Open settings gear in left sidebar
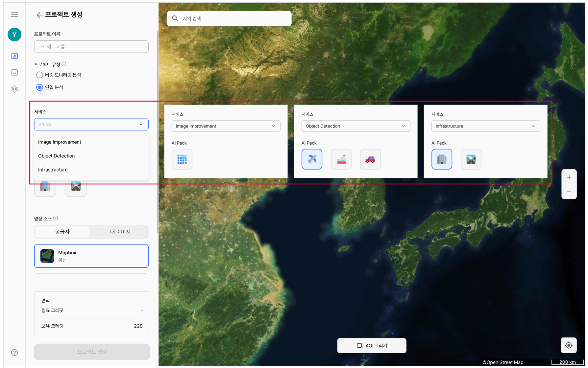The image size is (588, 368). click(14, 89)
